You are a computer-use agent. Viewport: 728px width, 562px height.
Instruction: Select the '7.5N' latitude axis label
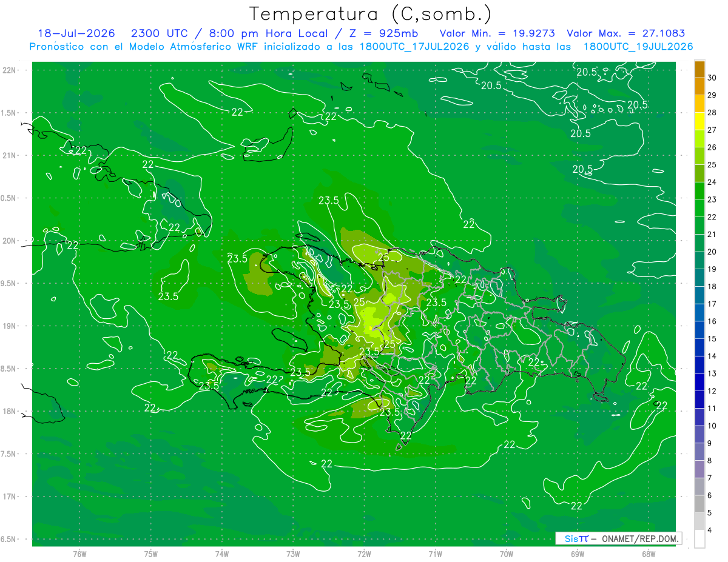point(9,454)
